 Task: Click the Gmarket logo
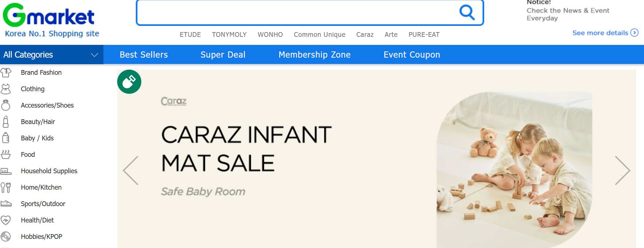pos(49,15)
